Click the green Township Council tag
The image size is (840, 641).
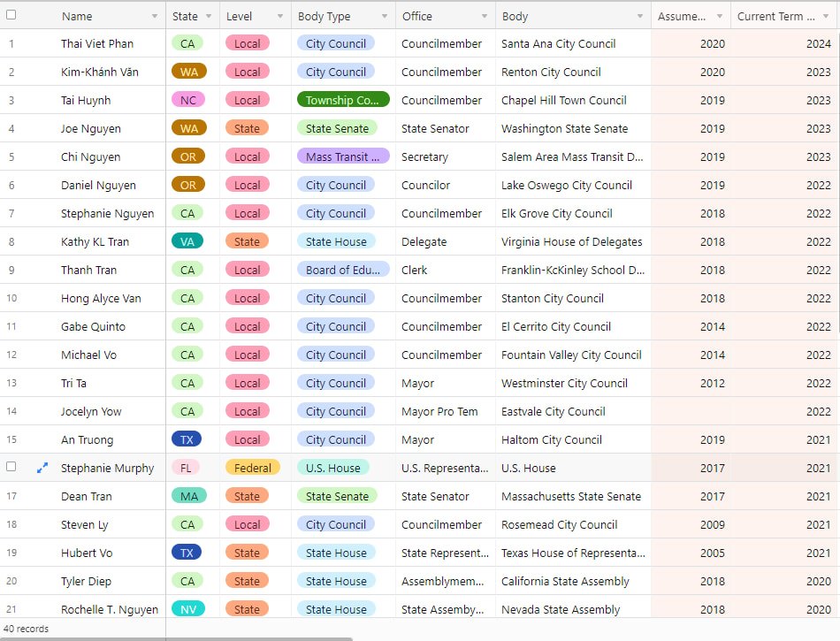click(x=343, y=100)
